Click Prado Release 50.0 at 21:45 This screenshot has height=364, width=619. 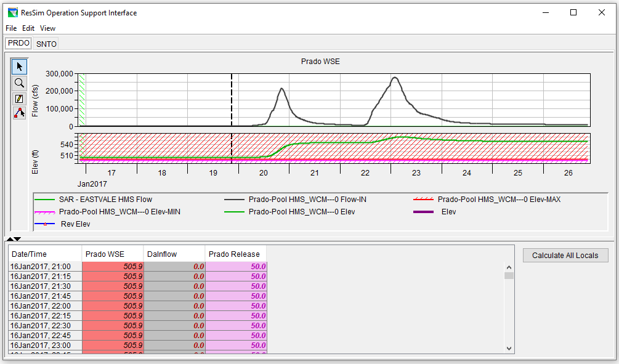pyautogui.click(x=236, y=296)
